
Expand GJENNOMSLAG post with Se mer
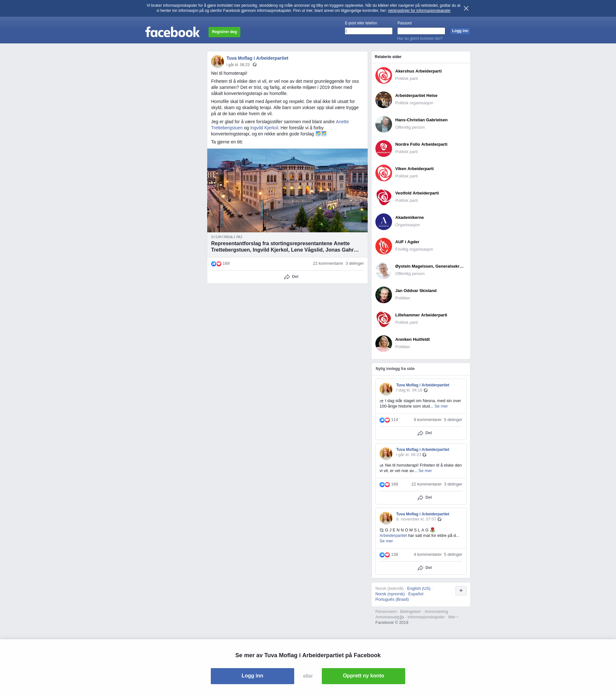pyautogui.click(x=386, y=541)
